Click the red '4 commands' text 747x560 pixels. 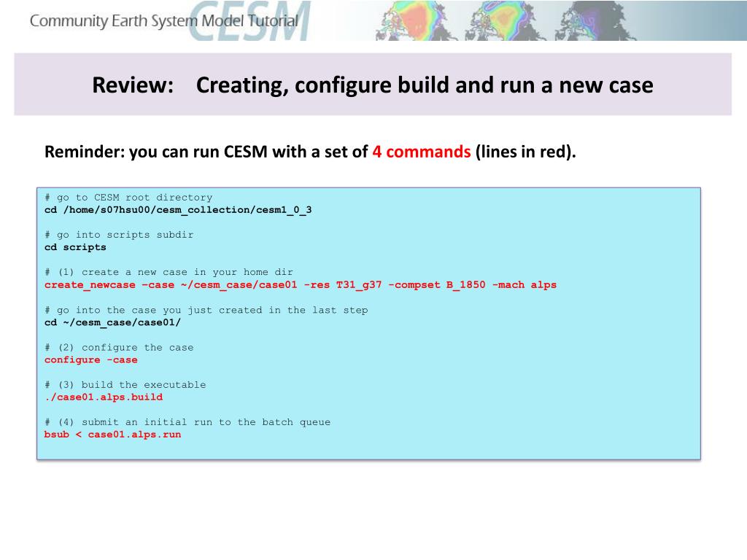click(x=422, y=152)
